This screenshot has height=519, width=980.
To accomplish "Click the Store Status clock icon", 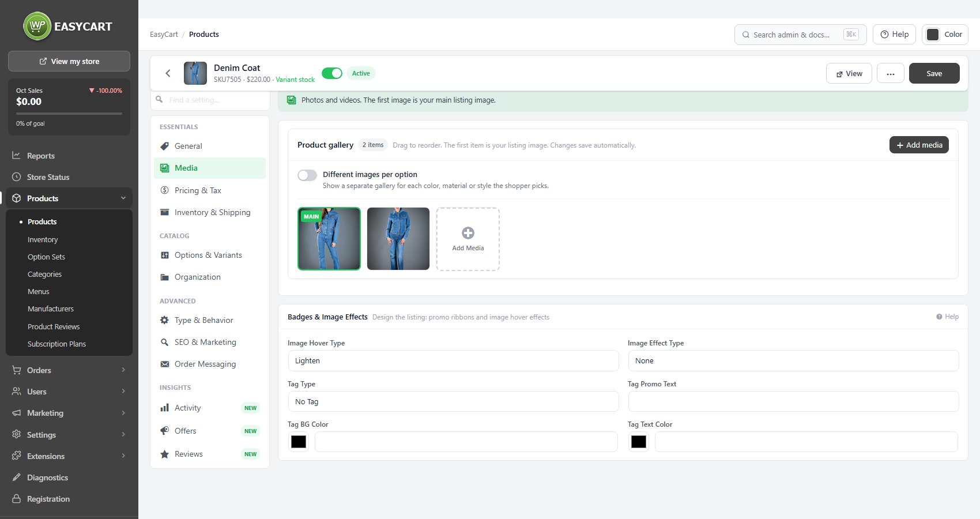I will (16, 177).
